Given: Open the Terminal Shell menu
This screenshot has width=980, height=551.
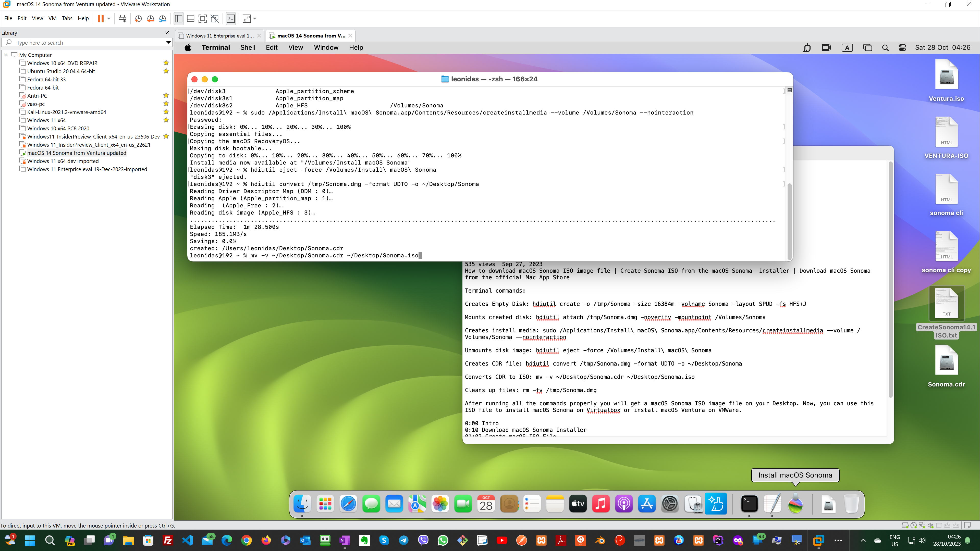Looking at the screenshot, I should pos(248,47).
